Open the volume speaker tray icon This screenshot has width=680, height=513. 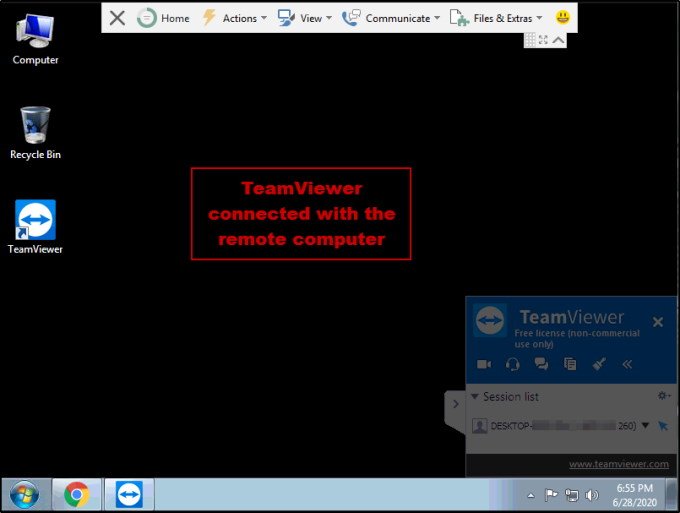tap(592, 495)
